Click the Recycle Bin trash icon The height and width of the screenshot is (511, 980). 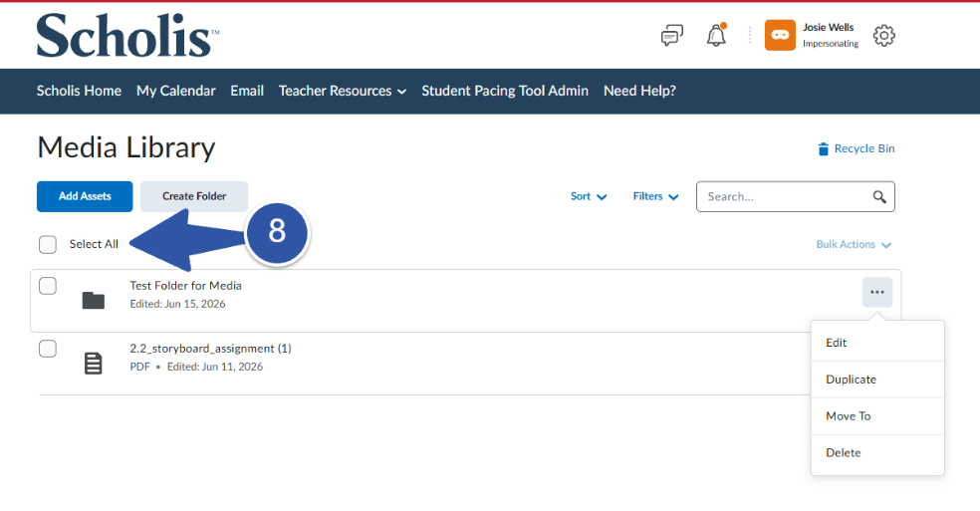[823, 148]
